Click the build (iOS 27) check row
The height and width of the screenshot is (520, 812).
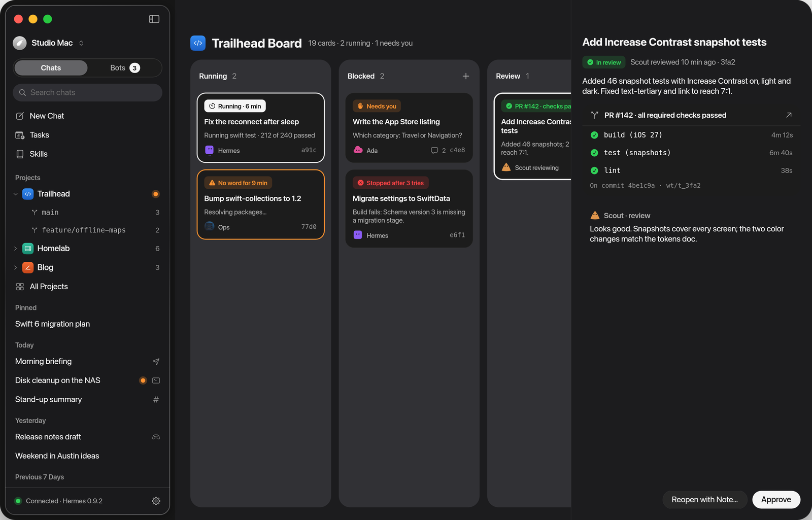(691, 135)
